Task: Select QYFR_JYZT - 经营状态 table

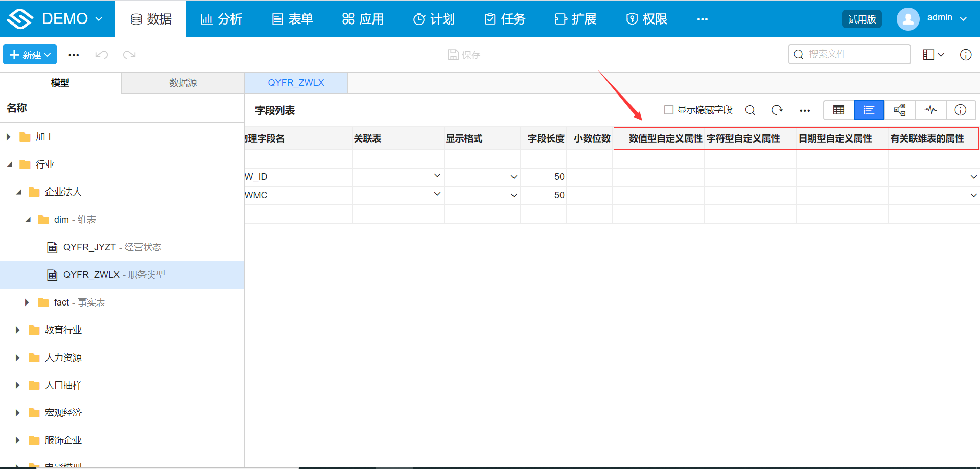Action: 112,247
